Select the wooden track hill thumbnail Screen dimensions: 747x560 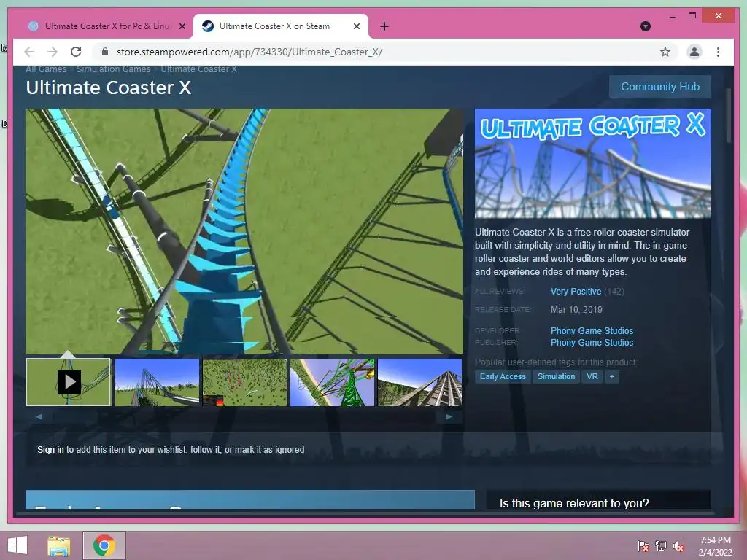(x=419, y=382)
